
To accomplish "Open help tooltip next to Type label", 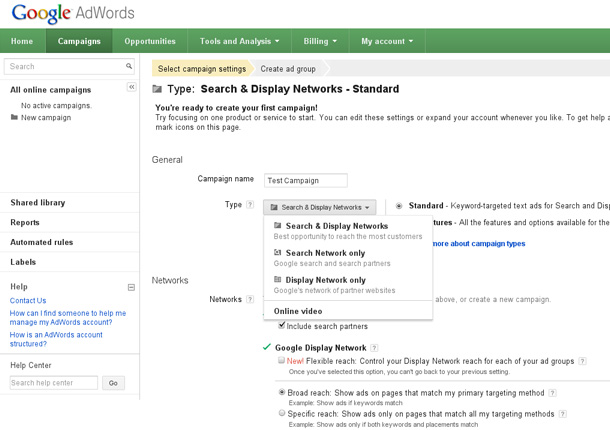I will tap(250, 204).
